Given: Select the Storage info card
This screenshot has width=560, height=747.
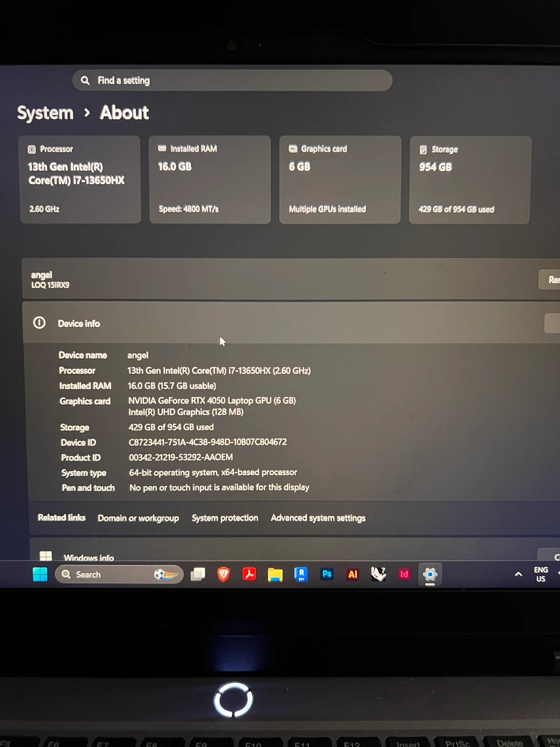Looking at the screenshot, I should [x=470, y=180].
